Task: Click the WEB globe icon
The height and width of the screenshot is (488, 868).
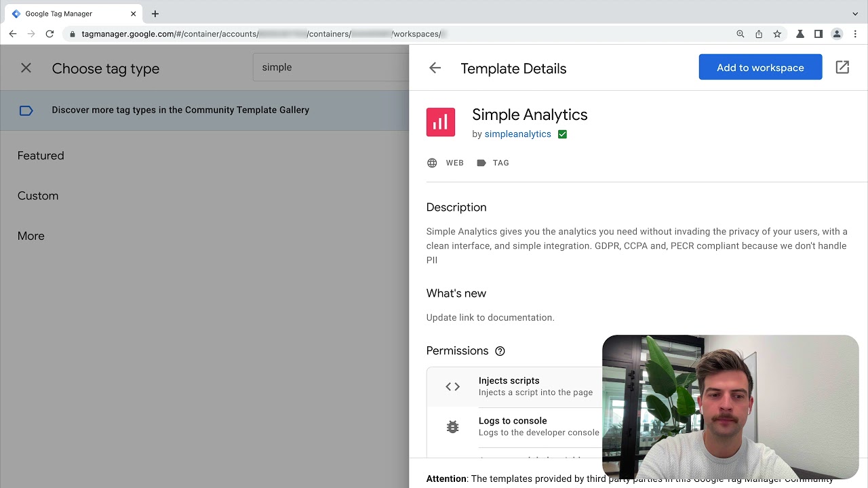Action: (432, 163)
